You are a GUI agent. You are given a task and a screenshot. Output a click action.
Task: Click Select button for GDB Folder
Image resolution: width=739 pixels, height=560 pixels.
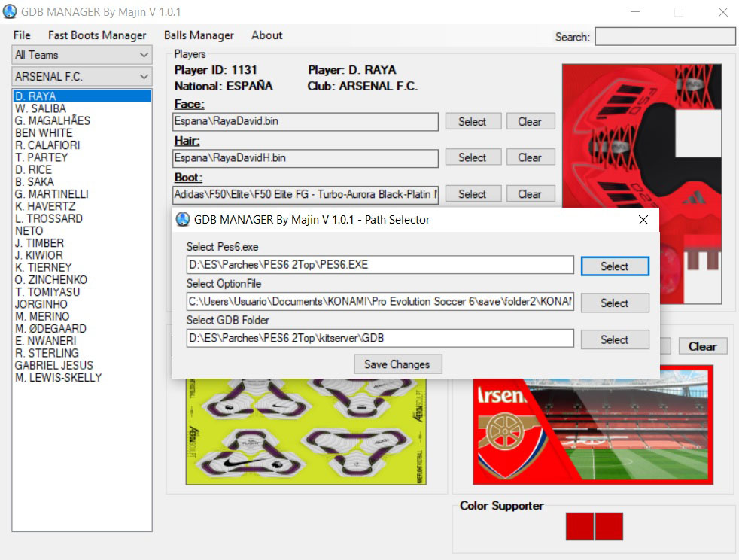click(615, 340)
